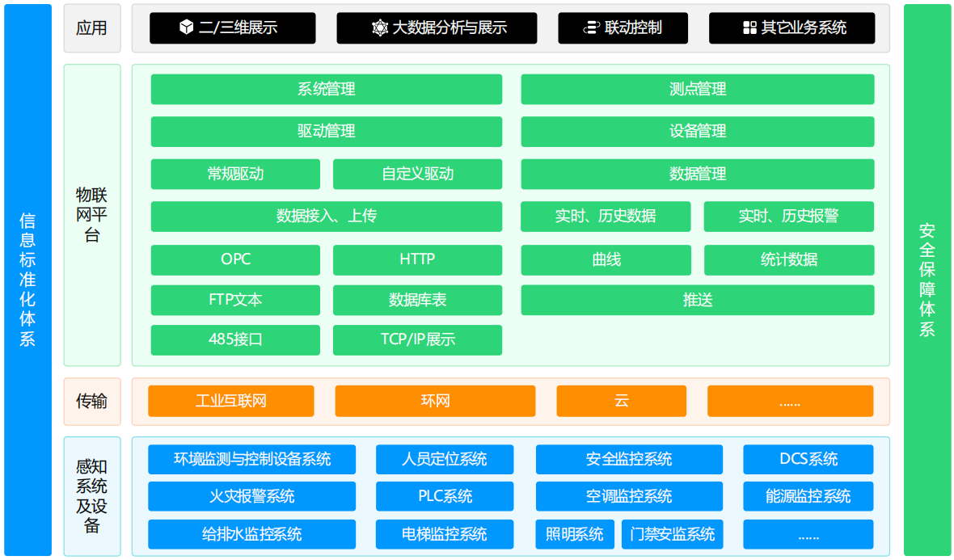Select the orange 环网 block

click(435, 401)
